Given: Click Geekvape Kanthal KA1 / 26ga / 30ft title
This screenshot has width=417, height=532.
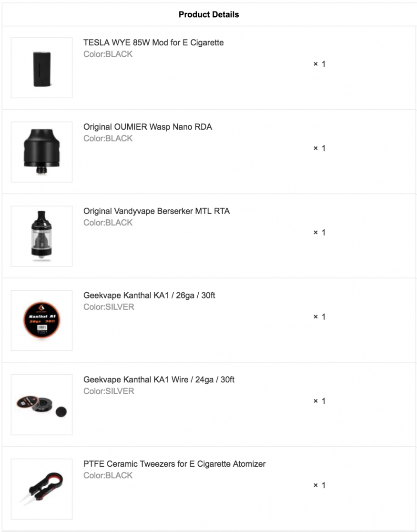Looking at the screenshot, I should pyautogui.click(x=149, y=295).
